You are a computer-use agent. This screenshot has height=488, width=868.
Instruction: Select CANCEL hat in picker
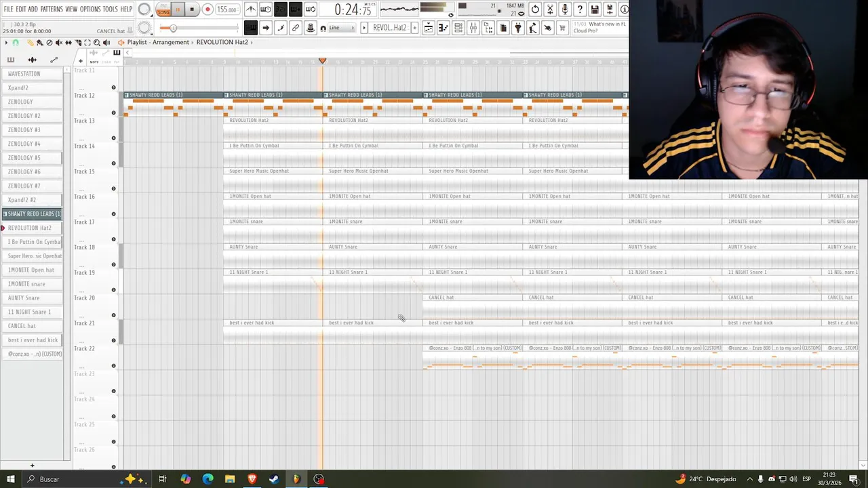tap(32, 326)
